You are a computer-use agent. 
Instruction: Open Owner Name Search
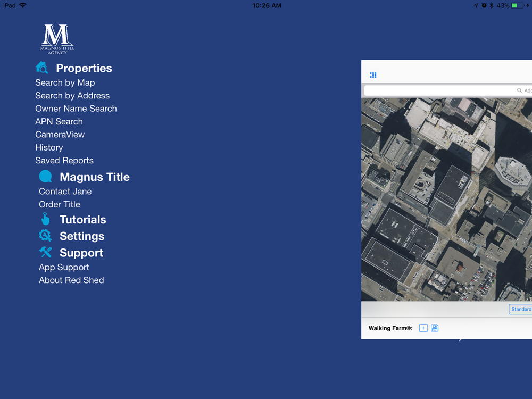(x=76, y=108)
